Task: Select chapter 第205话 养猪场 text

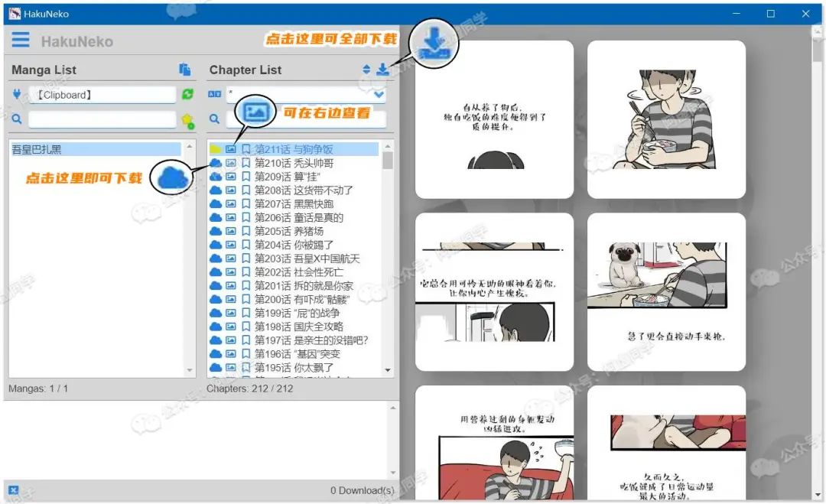Action: [289, 231]
